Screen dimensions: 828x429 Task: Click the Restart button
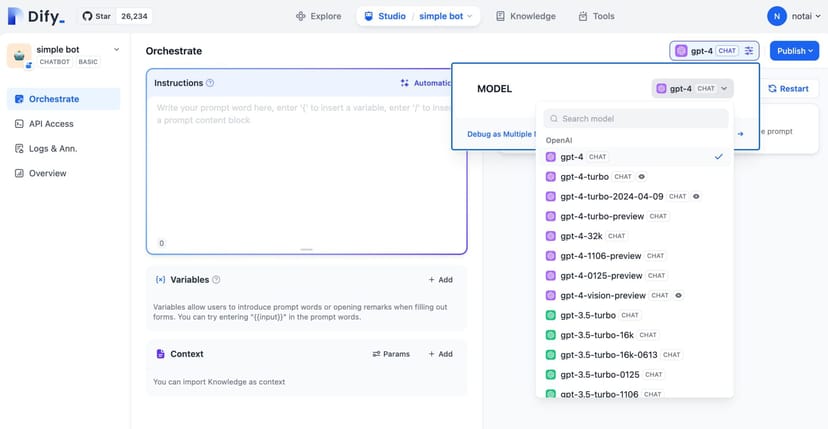click(788, 88)
